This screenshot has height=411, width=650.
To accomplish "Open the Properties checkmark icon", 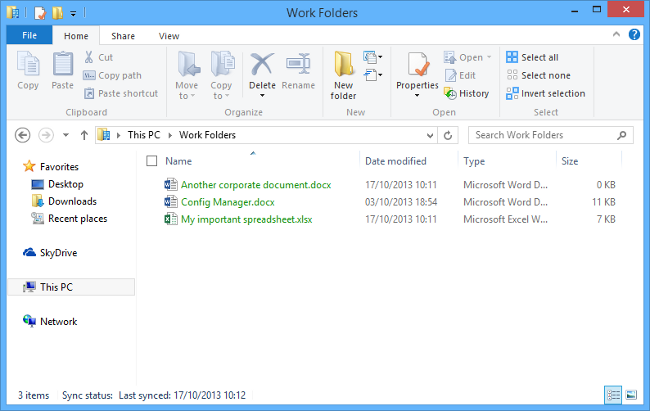I will [417, 64].
